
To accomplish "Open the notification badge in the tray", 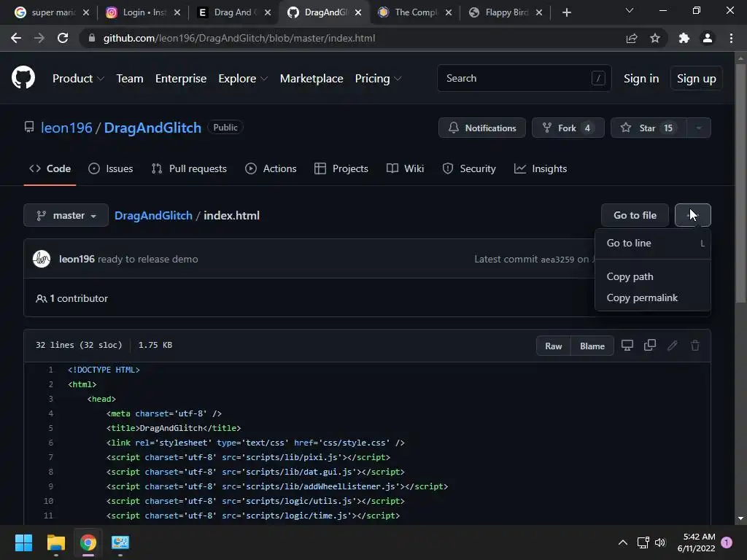I will (727, 542).
